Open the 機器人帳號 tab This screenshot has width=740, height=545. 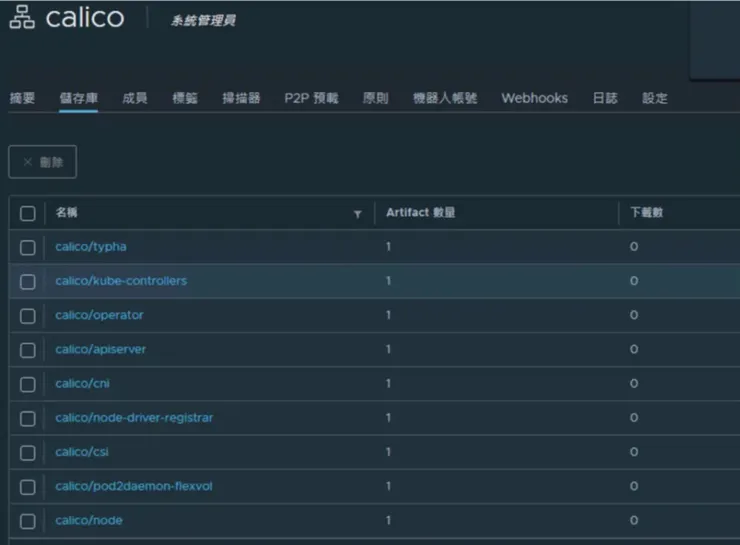point(445,98)
